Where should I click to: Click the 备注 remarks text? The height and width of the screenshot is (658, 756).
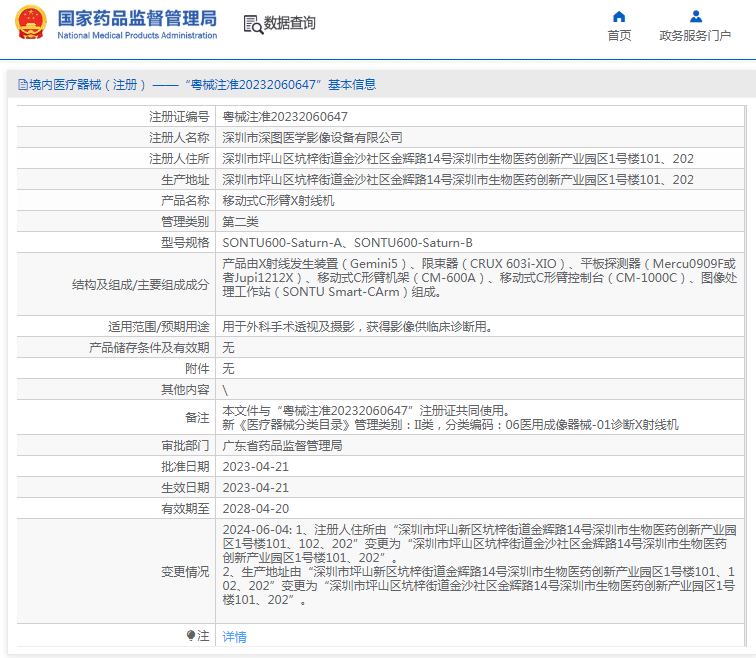(450, 417)
